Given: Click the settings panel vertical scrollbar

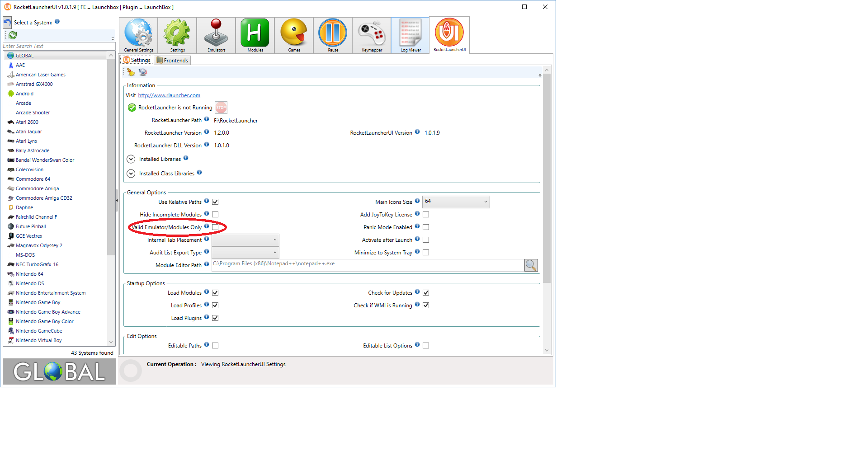Looking at the screenshot, I should pos(547,179).
